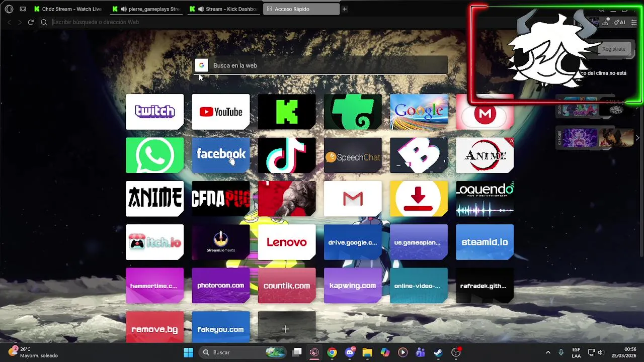Open Discord from the taskbar
Image resolution: width=644 pixels, height=362 pixels.
pyautogui.click(x=350, y=352)
